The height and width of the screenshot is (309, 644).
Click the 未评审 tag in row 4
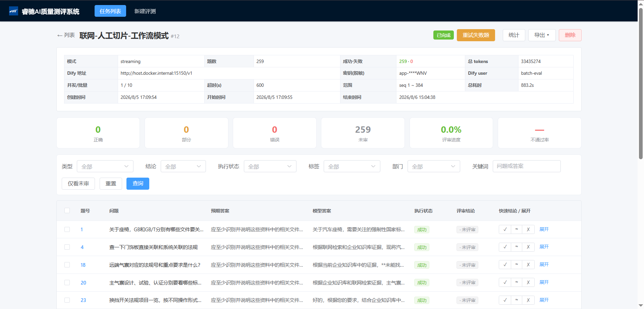467,247
